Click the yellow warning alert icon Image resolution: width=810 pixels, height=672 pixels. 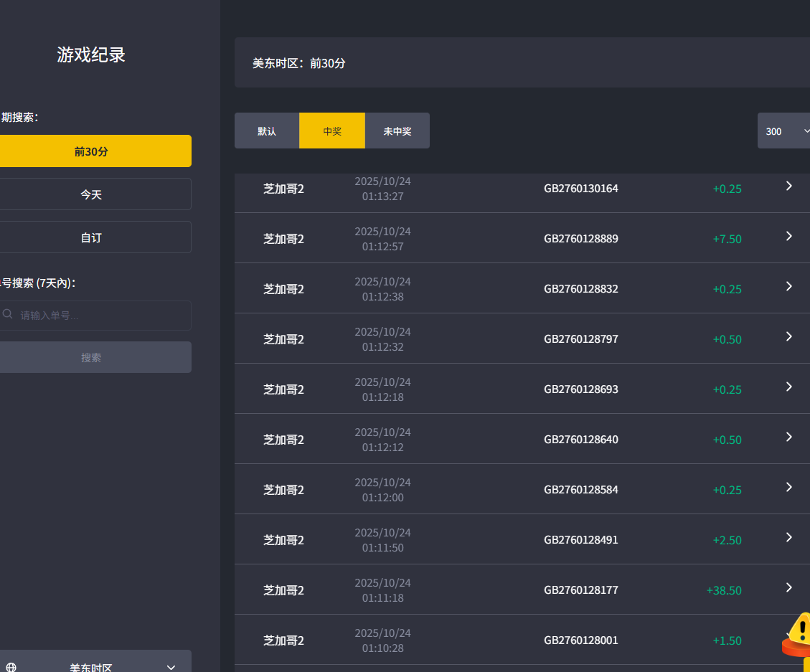tap(799, 631)
